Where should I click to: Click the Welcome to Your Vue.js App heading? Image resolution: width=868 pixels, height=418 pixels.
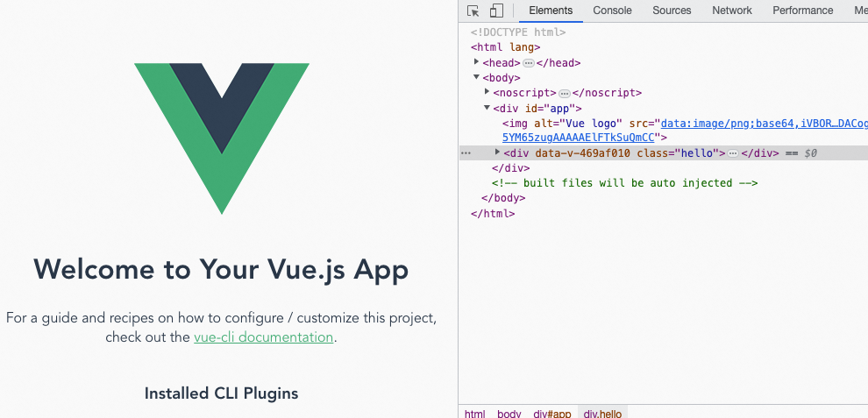222,270
